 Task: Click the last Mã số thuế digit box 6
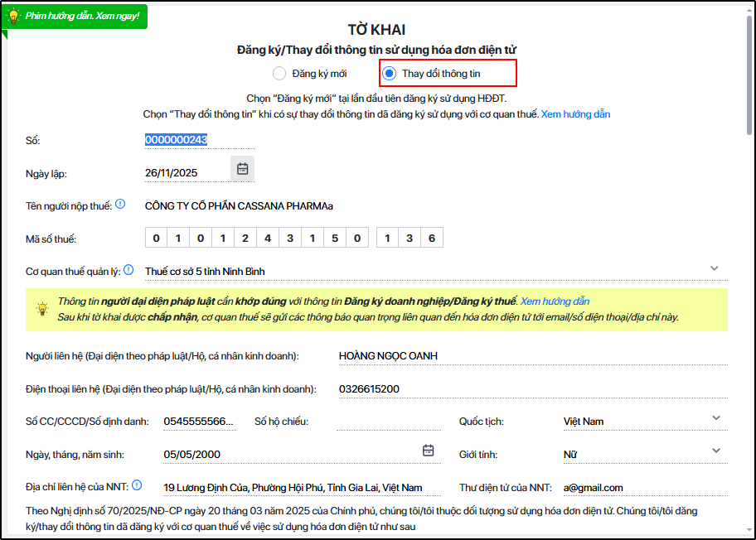coord(432,238)
